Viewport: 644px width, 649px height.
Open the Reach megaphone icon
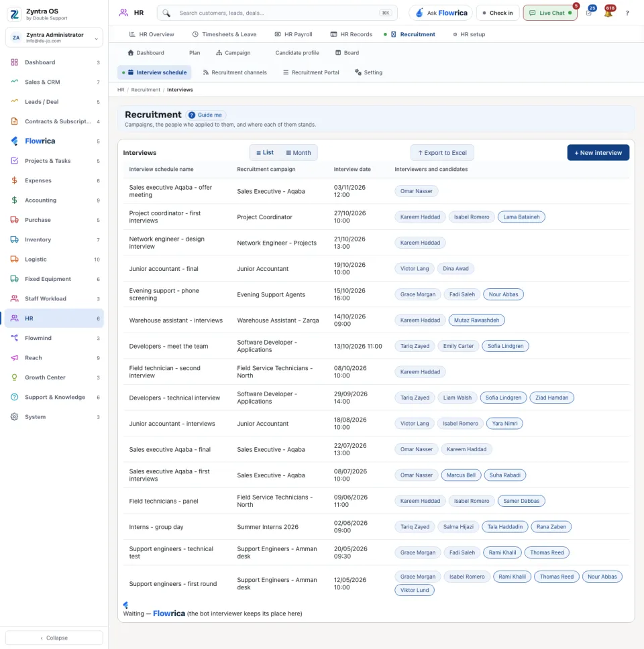tap(15, 357)
